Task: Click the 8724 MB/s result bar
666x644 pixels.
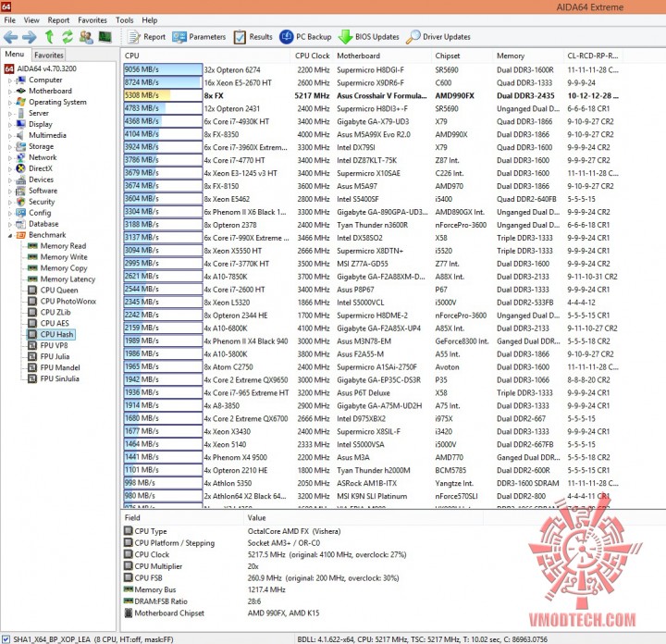Action: pos(163,82)
